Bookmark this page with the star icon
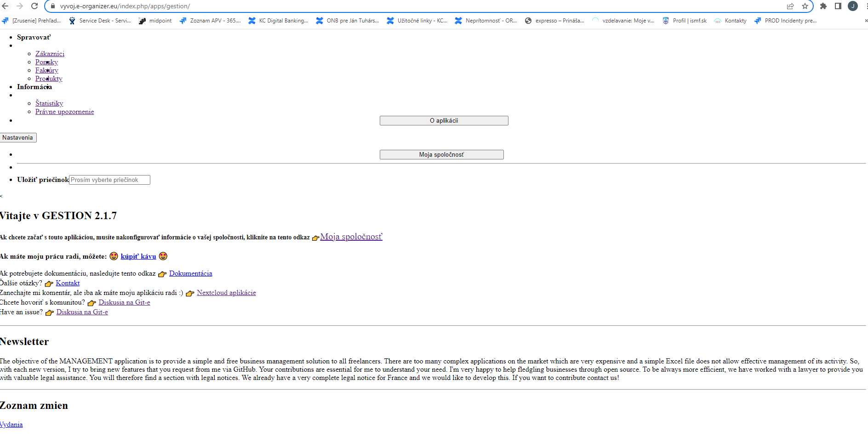The width and height of the screenshot is (868, 436). pos(805,6)
